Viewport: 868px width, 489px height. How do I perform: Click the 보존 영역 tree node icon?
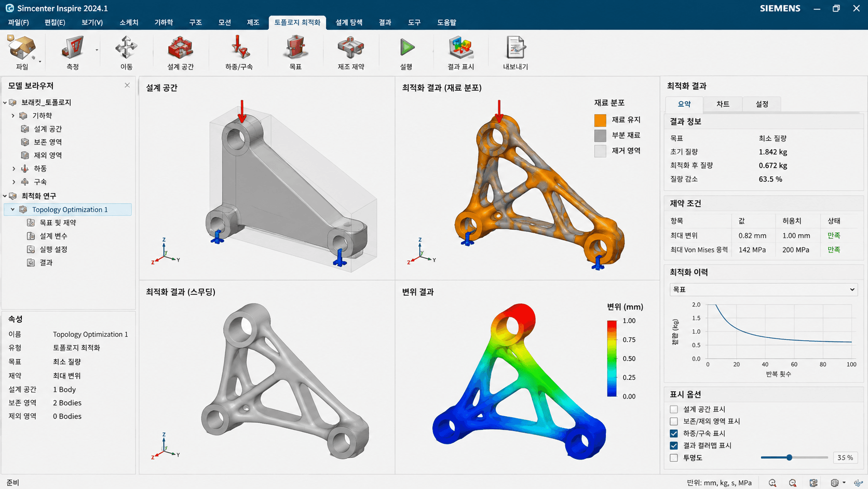(x=25, y=142)
